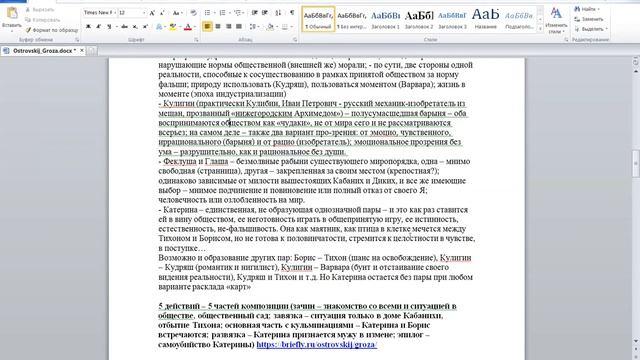Switch to the Ostrovskij_Groza.docx document tab

point(42,51)
